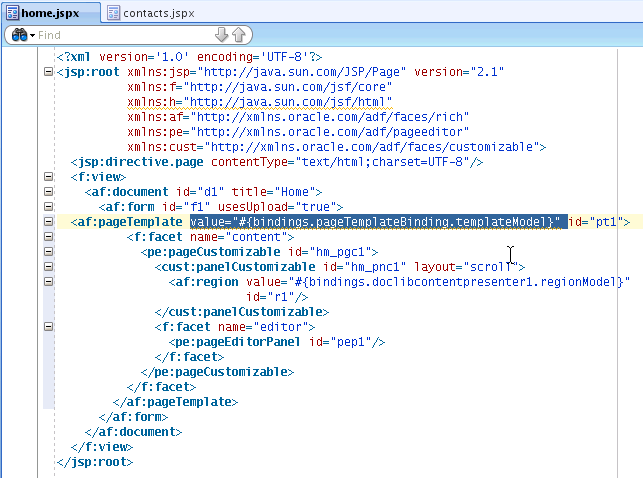
Task: Click the highlighted pageTemplateBinding value attribute
Action: point(375,222)
